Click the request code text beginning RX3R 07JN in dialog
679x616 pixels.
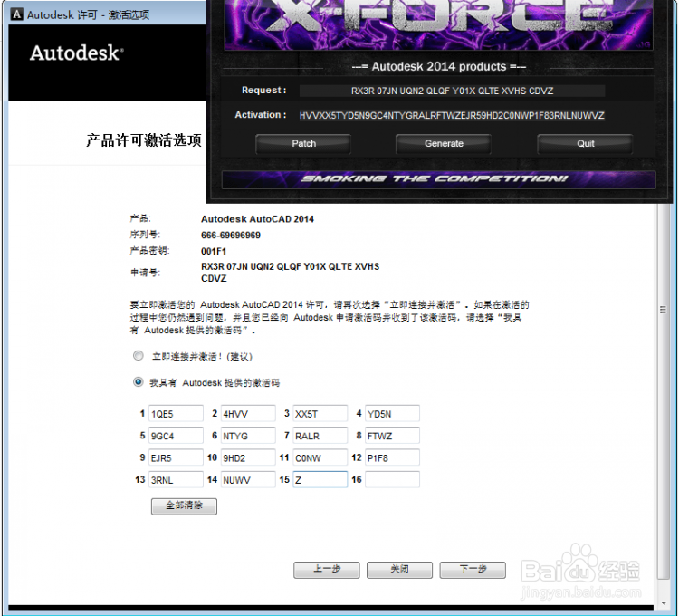pyautogui.click(x=290, y=273)
